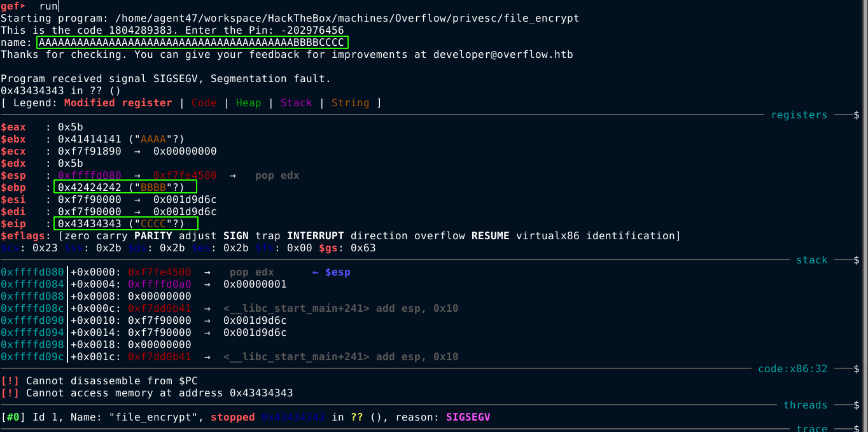Image resolution: width=868 pixels, height=432 pixels.
Task: Click the $ebx register name
Action: tap(13, 139)
